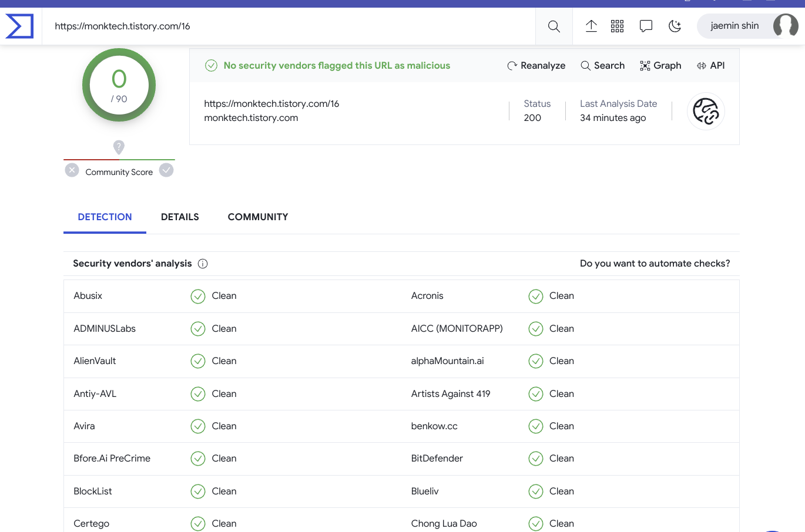Click the '34 minutes ago' analysis date
Image resolution: width=805 pixels, height=532 pixels.
[x=613, y=118]
